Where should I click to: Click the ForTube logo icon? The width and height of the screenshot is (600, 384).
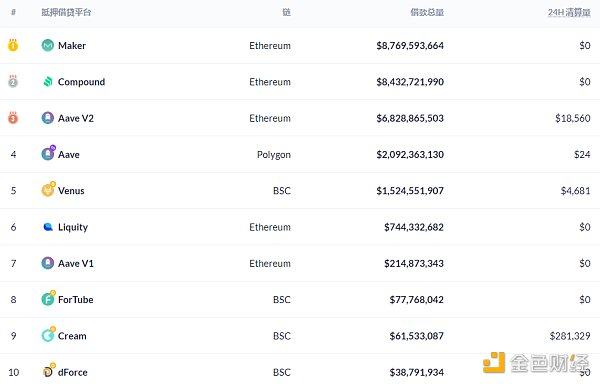48,298
